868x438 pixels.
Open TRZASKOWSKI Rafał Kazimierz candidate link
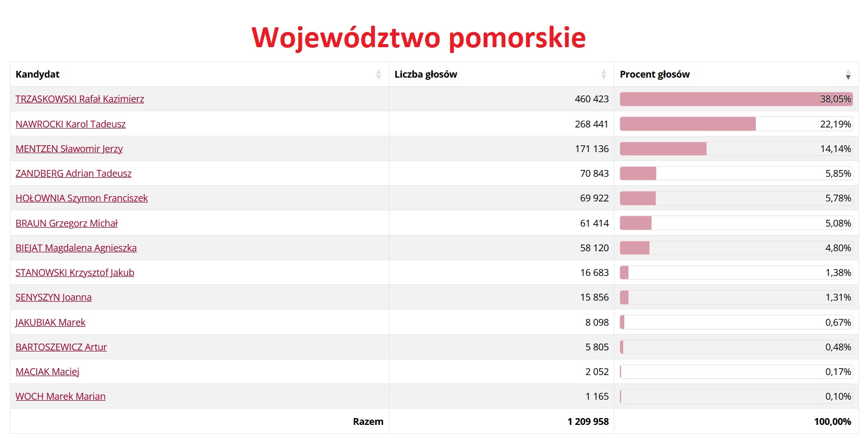(x=80, y=99)
